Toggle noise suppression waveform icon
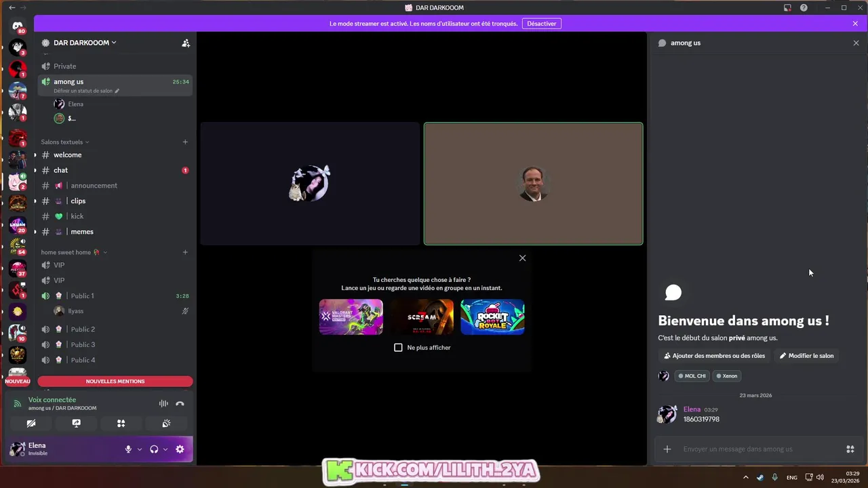The width and height of the screenshot is (868, 488). click(163, 403)
